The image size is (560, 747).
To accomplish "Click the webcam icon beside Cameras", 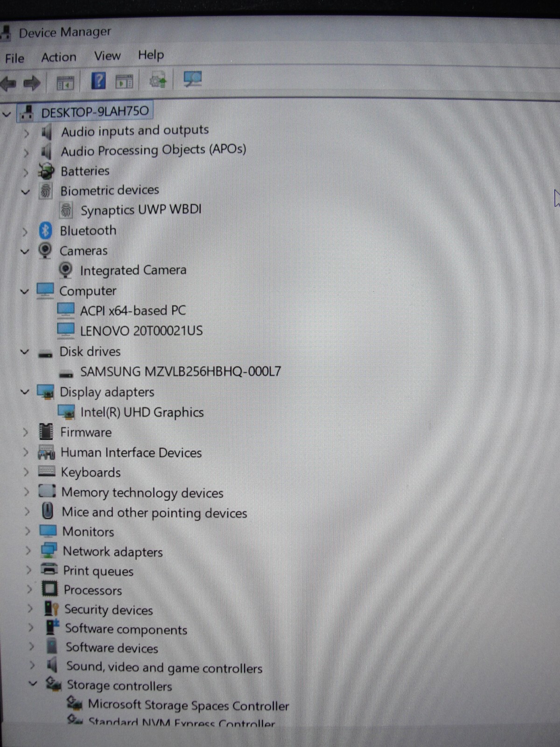I will (x=45, y=250).
